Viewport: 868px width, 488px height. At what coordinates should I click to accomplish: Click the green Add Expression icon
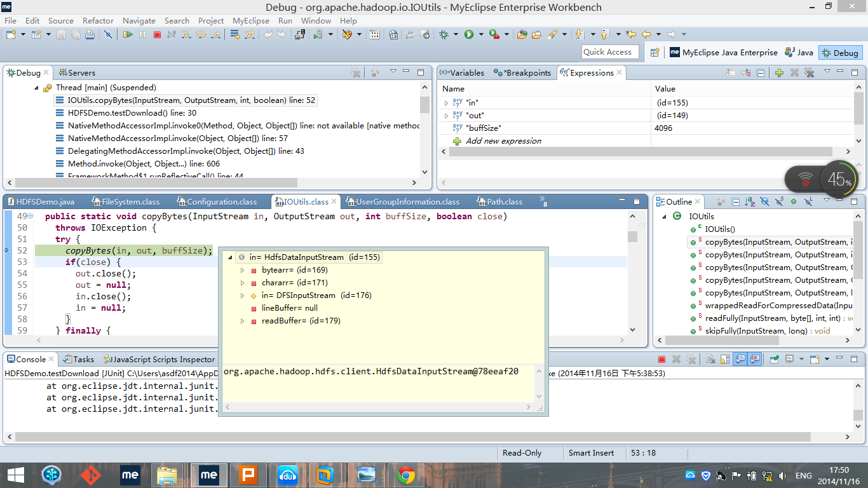click(x=780, y=72)
